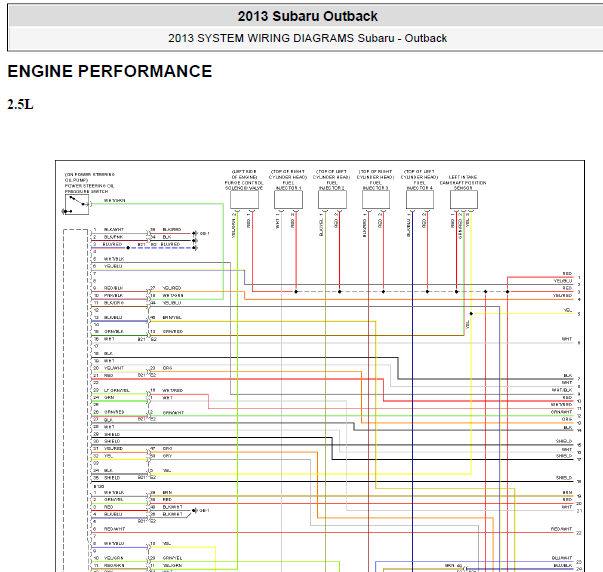603x572 pixels.
Task: Click the 'POWER STEERING OIL PRESSURE SWITCH' label
Action: (x=89, y=188)
